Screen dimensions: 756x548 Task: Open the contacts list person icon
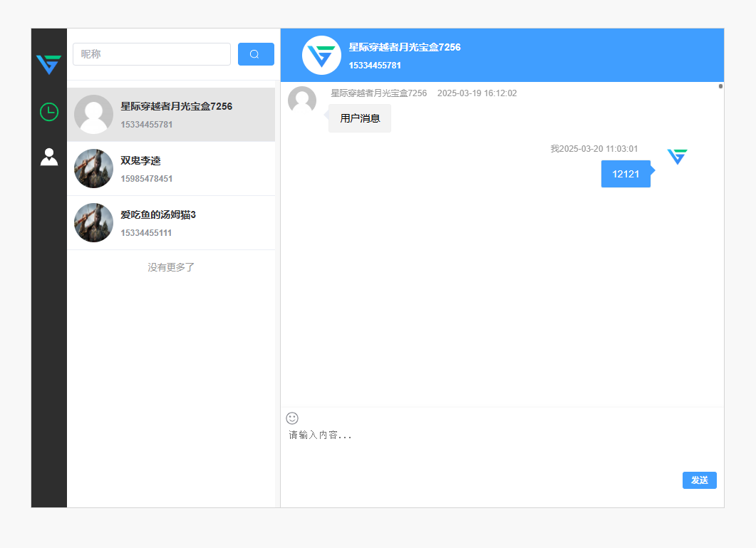click(48, 157)
